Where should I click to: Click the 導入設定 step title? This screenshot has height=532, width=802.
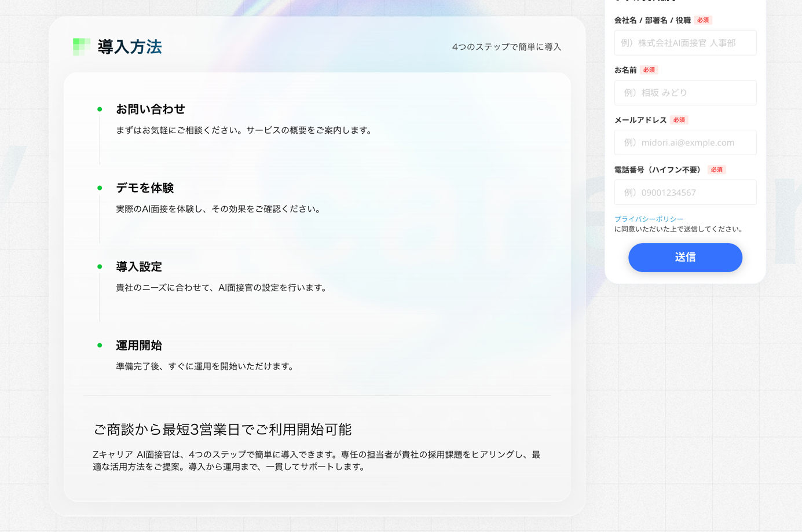coord(139,267)
